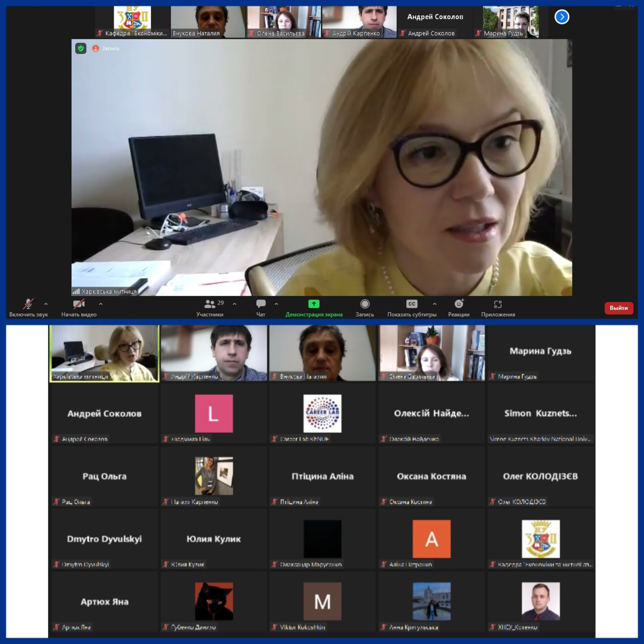This screenshot has width=644, height=644.
Task: Open the Reactions smiley icon
Action: [x=459, y=304]
